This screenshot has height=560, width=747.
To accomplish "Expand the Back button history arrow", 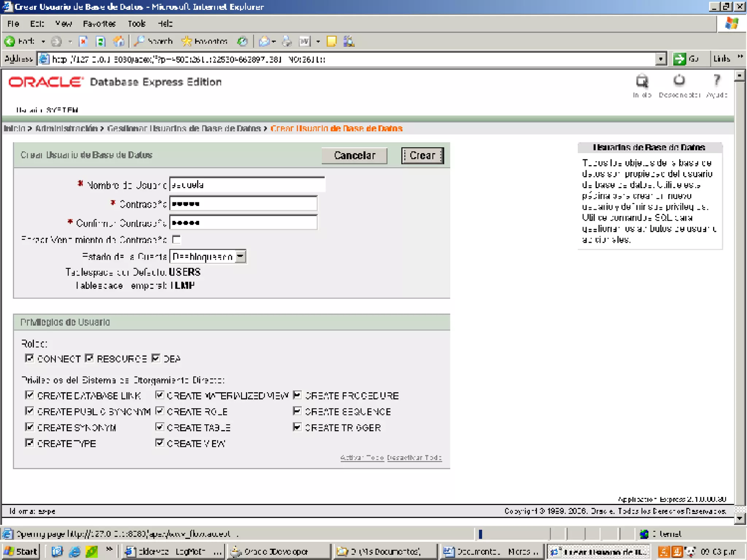I will pyautogui.click(x=43, y=42).
